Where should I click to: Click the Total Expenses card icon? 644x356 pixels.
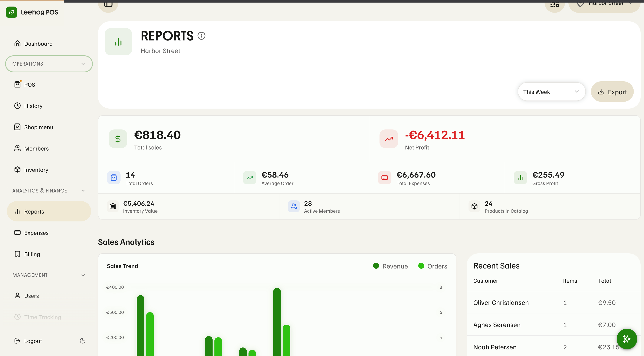pyautogui.click(x=384, y=178)
